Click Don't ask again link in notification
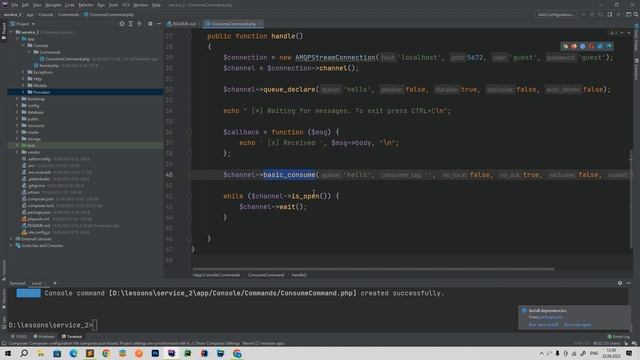This screenshot has width=640, height=360. pos(577,324)
